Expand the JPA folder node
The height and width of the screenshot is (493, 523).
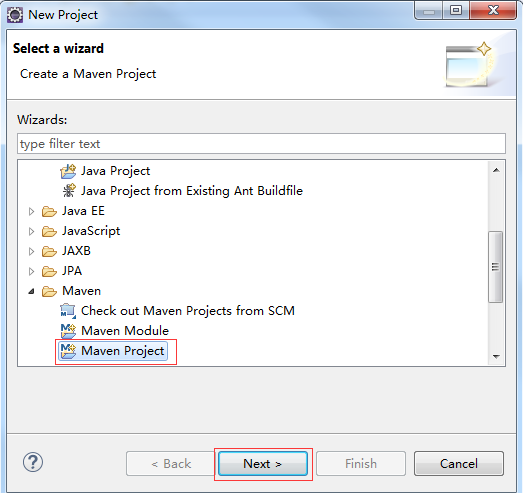point(31,272)
